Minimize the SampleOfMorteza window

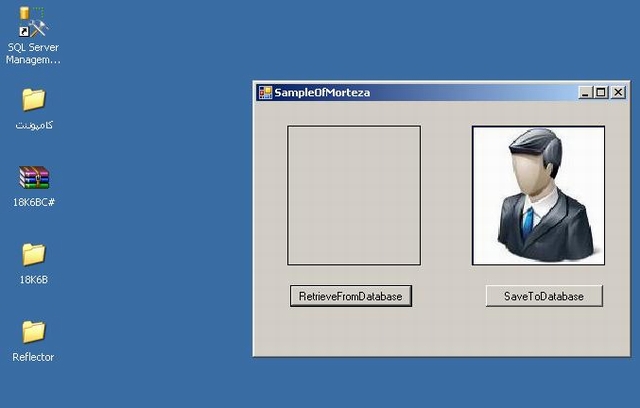tap(585, 93)
